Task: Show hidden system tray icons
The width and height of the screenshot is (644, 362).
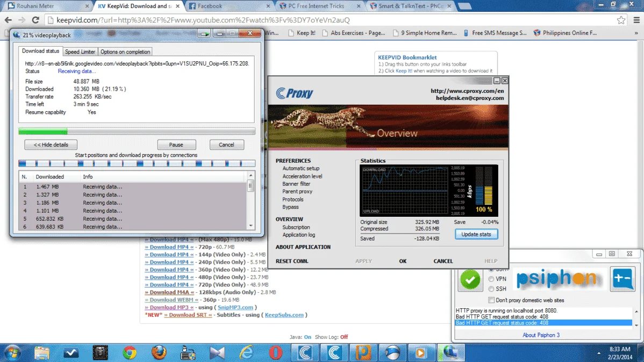Action: (x=599, y=353)
